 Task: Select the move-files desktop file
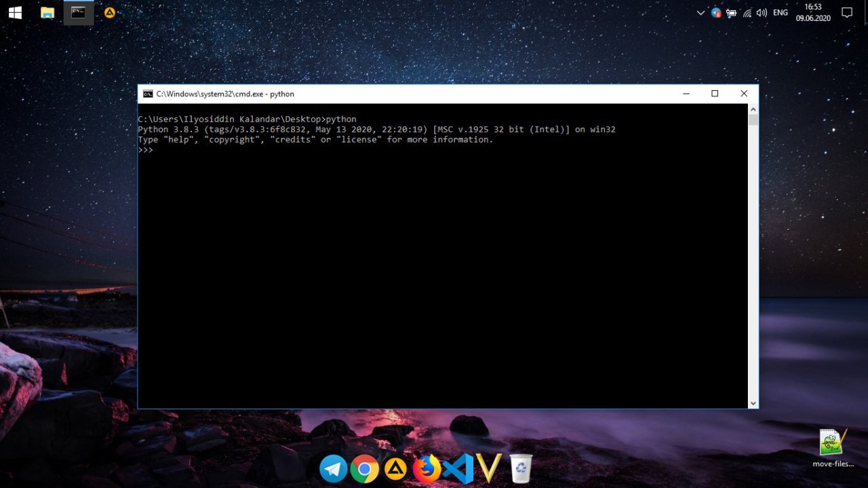(x=833, y=448)
